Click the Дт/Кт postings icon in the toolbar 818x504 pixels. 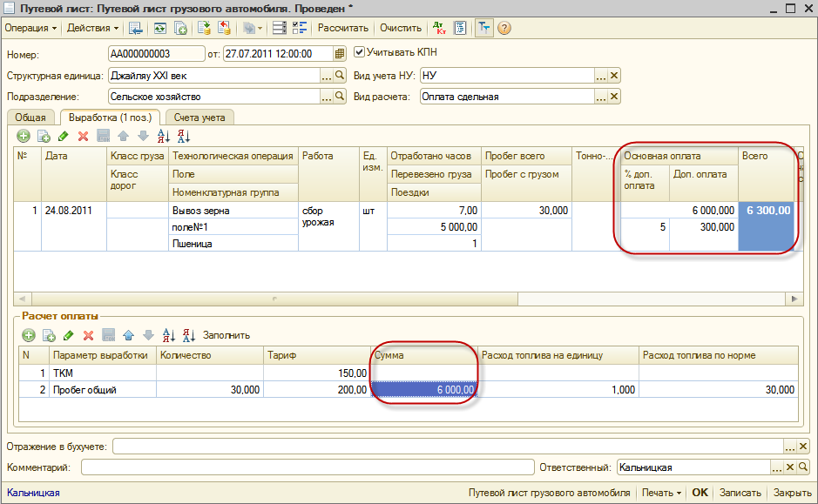[x=438, y=28]
